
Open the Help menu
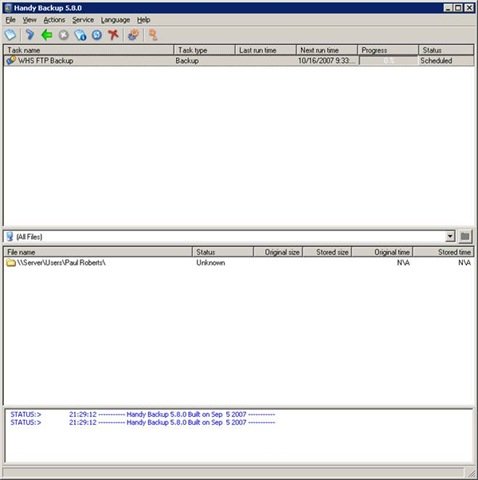pyautogui.click(x=144, y=20)
